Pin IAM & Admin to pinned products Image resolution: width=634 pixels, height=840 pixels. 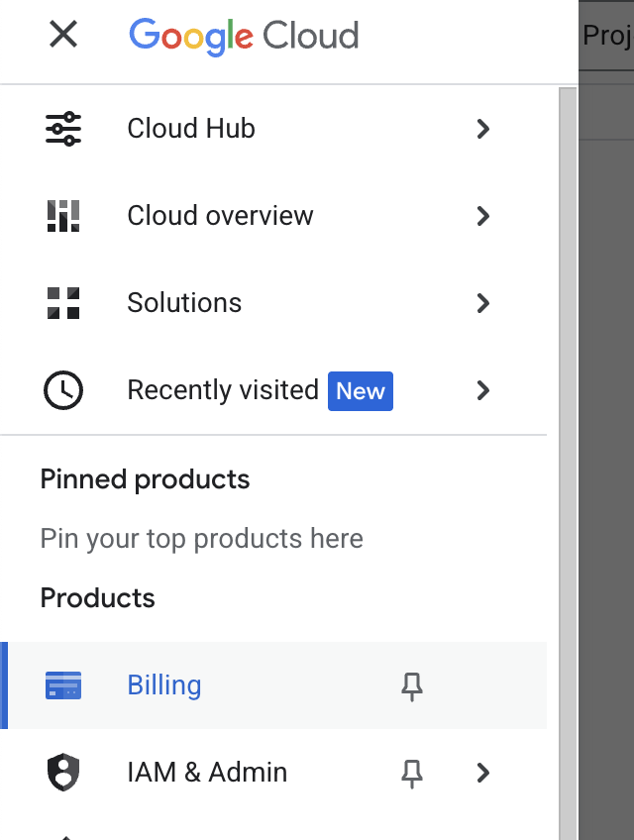point(412,774)
